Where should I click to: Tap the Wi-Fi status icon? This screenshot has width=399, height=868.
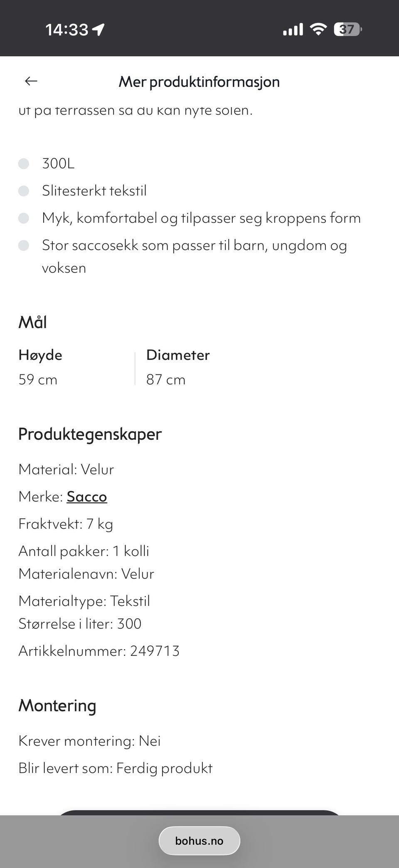318,30
